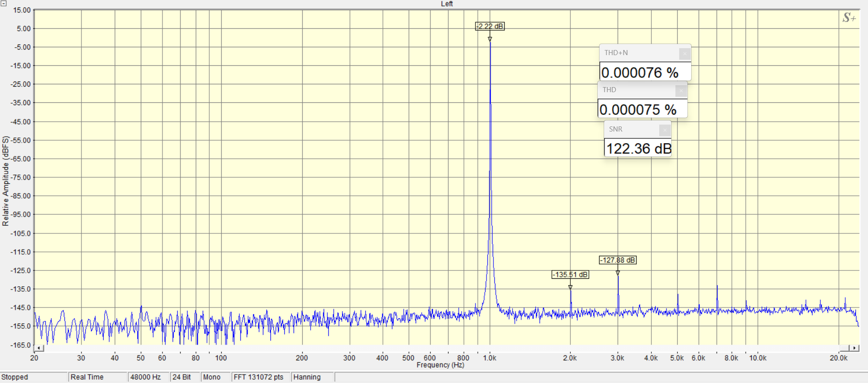Click the right scroll arrow below graph

pos(854,348)
